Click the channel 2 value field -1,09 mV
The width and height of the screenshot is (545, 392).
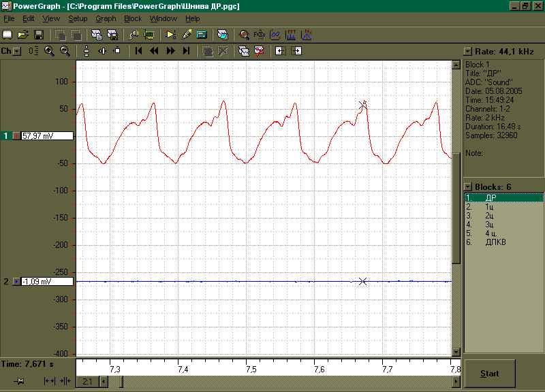tap(47, 281)
